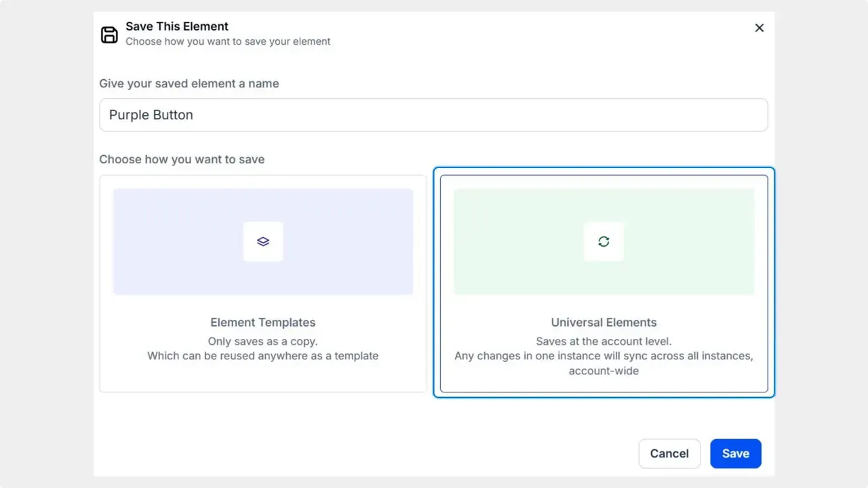Click the 'Only saves as a copy' description text
Screen dimensions: 868x488
263,341
